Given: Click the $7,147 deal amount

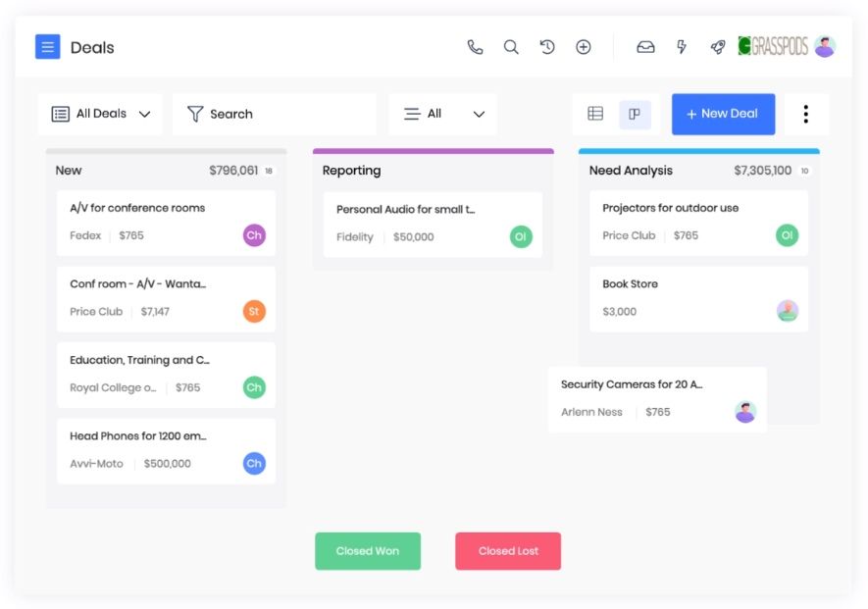Looking at the screenshot, I should (155, 312).
